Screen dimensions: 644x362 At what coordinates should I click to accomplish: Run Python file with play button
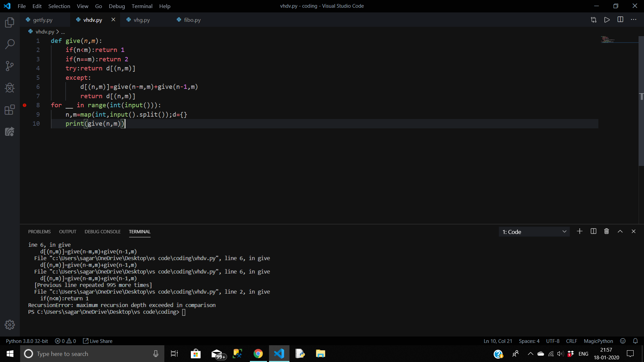pos(607,20)
